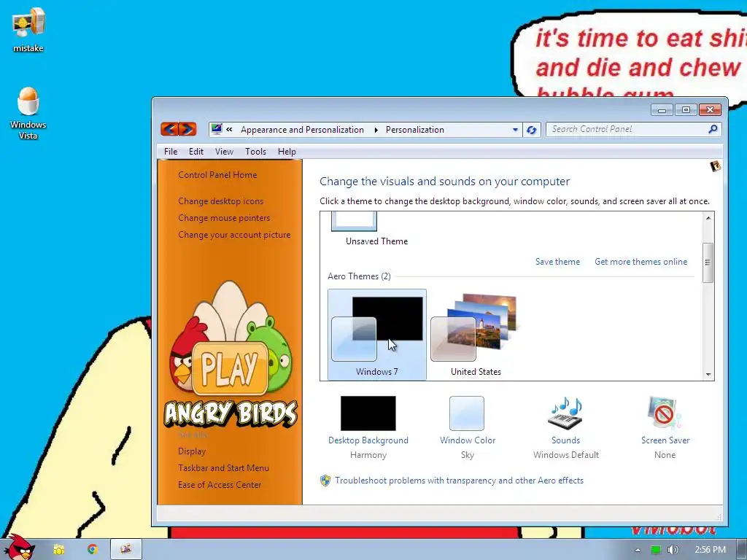Go to Control Panel Home
This screenshot has height=560, width=747.
click(217, 175)
